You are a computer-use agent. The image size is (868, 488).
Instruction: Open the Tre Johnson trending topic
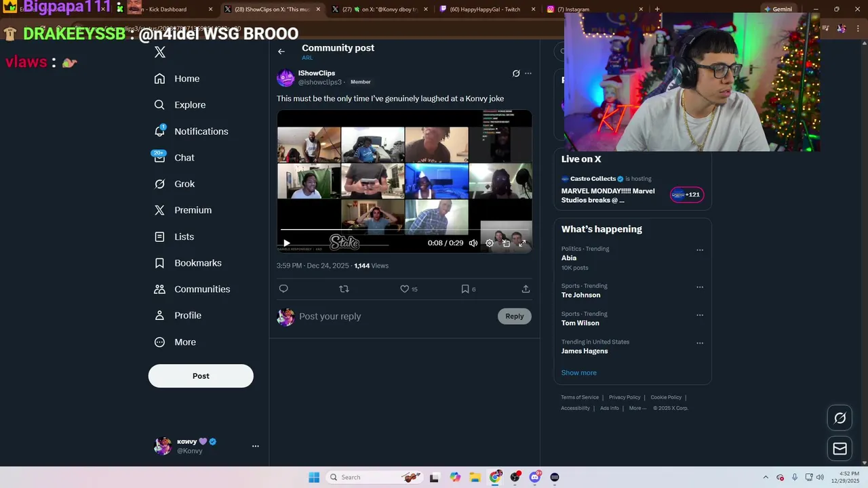[580, 296]
